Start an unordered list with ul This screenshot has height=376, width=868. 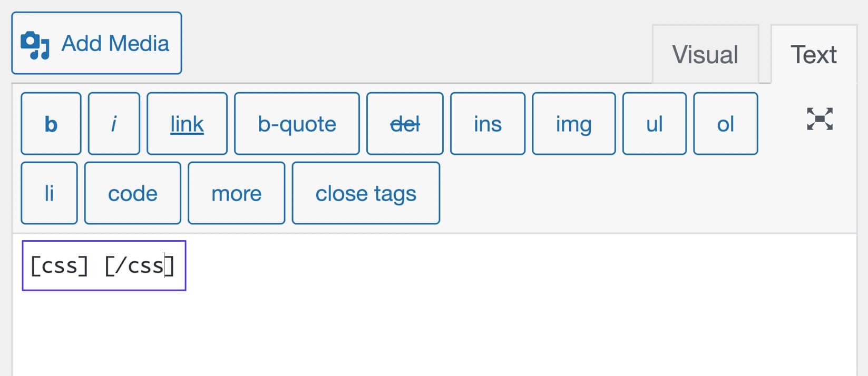[x=654, y=124]
